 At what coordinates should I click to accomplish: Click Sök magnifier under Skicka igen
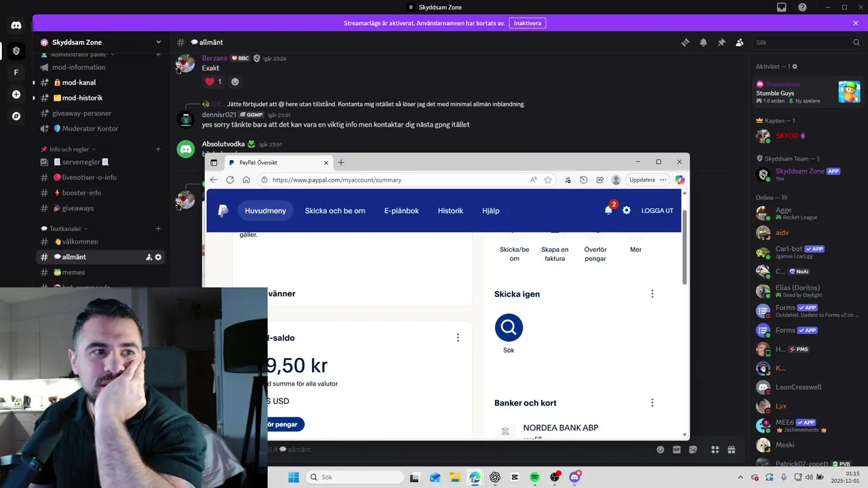(x=509, y=327)
